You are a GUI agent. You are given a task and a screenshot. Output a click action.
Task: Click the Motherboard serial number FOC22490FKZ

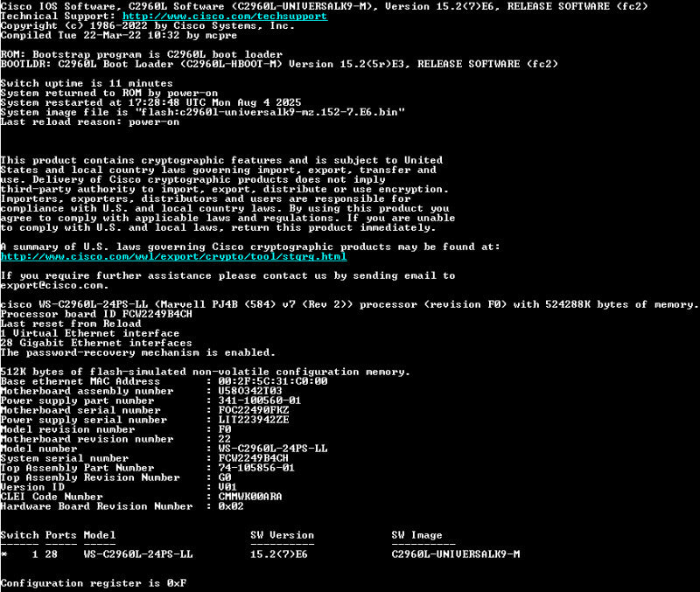click(254, 410)
